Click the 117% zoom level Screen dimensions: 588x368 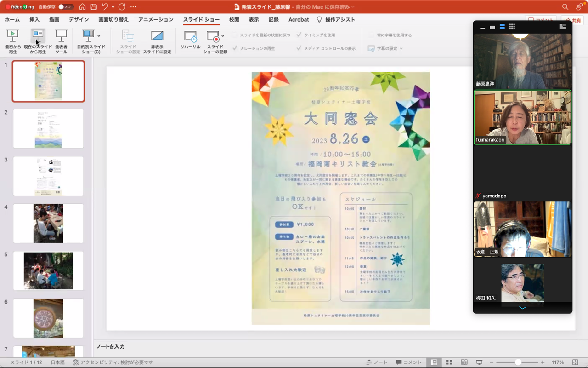[x=557, y=362]
